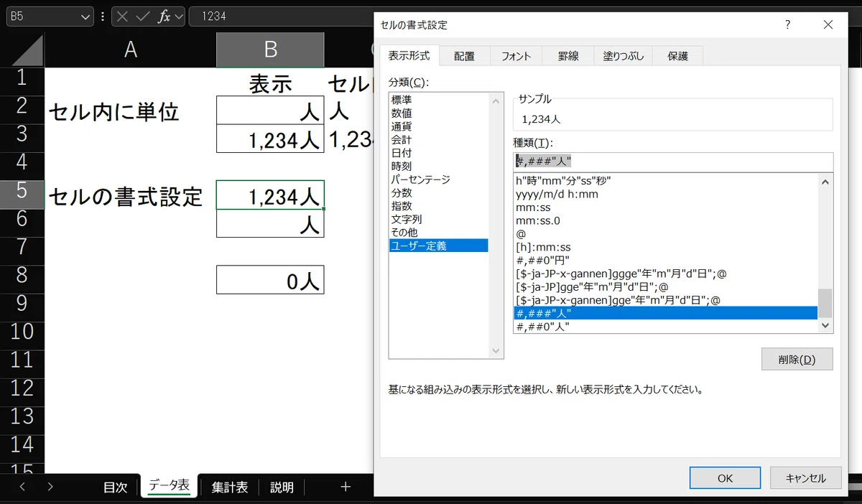Screen dimensions: 862x504
Task: Click the format list scroll-up arrow
Action: tap(825, 182)
